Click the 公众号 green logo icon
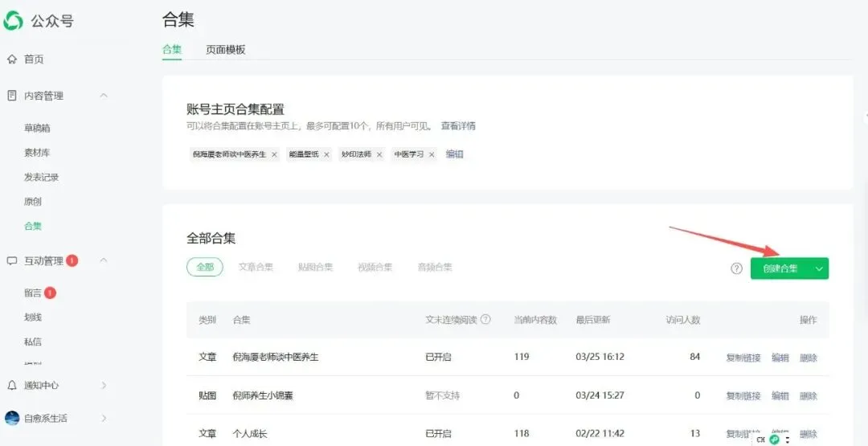This screenshot has width=868, height=446. (14, 20)
